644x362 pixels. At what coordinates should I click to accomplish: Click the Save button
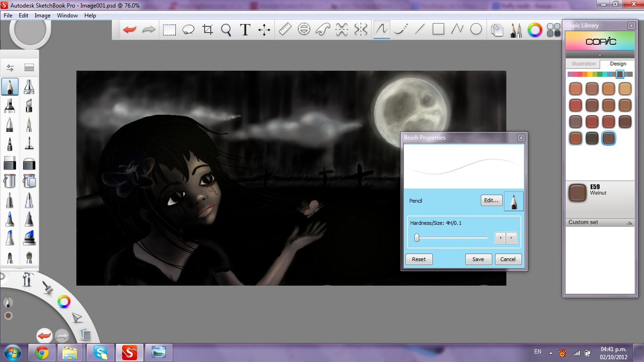click(x=478, y=259)
